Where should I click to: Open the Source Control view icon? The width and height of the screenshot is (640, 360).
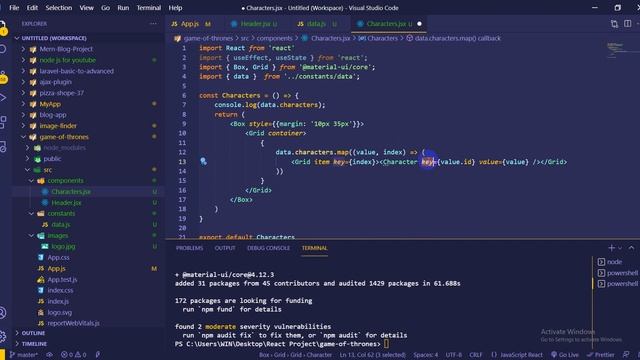coord(3,76)
